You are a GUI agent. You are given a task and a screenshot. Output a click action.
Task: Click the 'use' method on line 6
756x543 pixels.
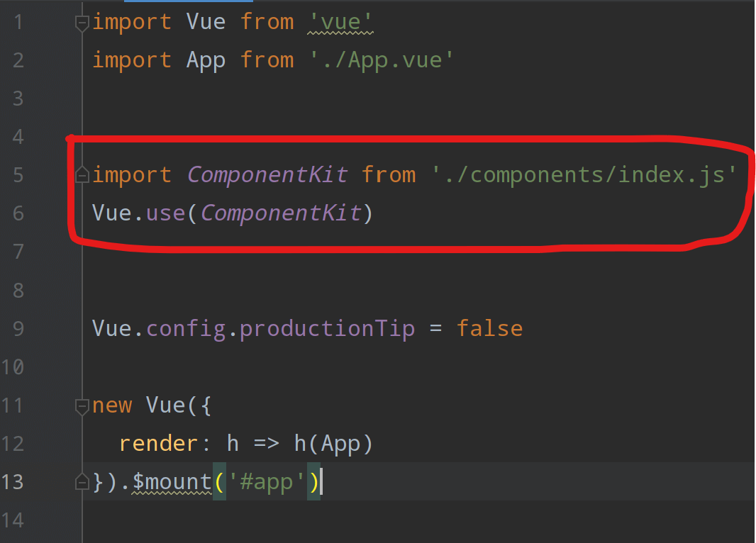pyautogui.click(x=166, y=213)
